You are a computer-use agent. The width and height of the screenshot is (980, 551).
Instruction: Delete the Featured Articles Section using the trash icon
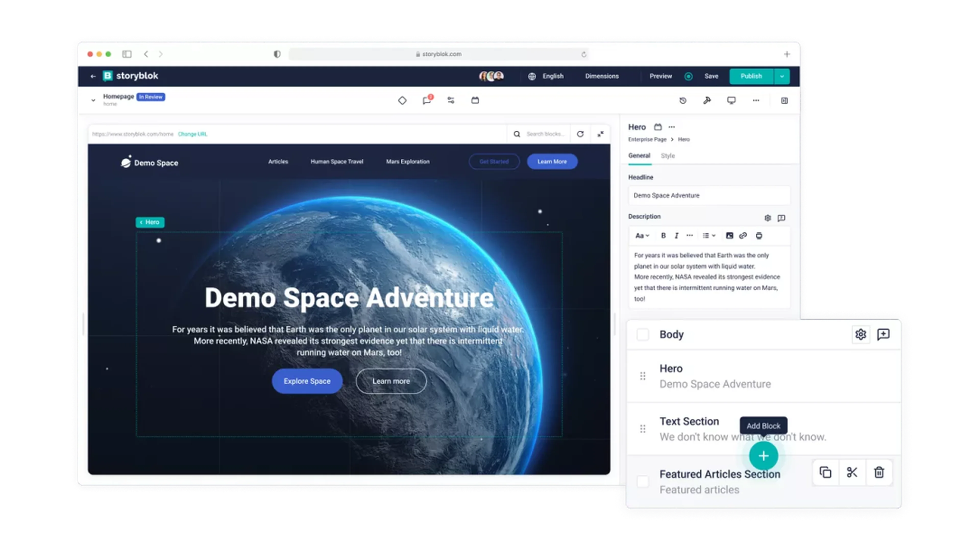pos(879,472)
